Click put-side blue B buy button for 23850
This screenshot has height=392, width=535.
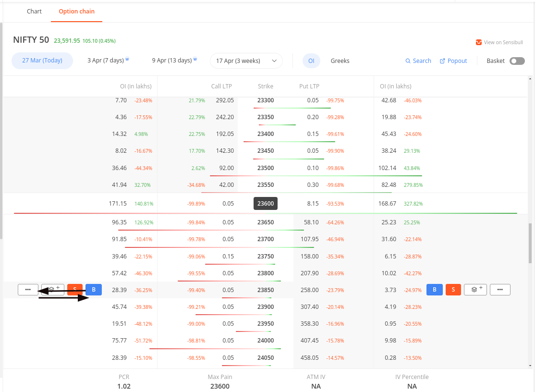[x=434, y=290]
